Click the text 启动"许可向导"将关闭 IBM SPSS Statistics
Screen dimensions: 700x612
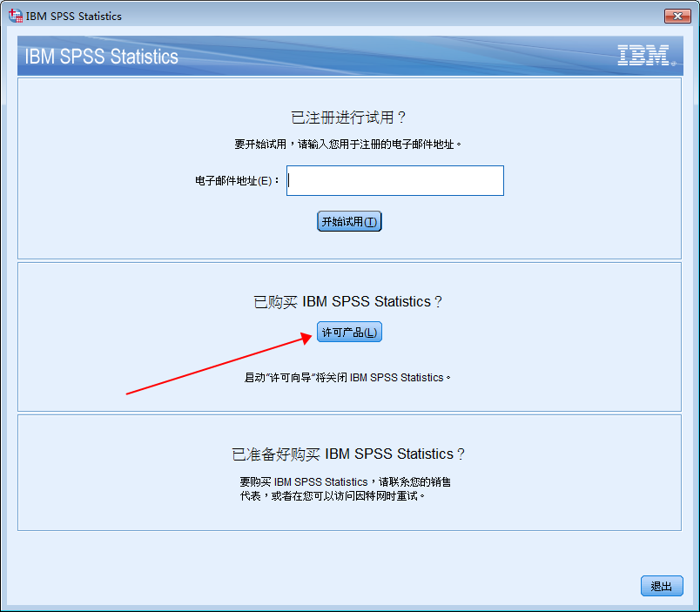pos(347,378)
